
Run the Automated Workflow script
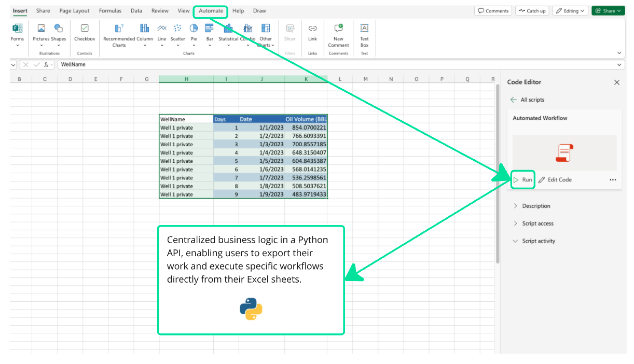coord(522,179)
